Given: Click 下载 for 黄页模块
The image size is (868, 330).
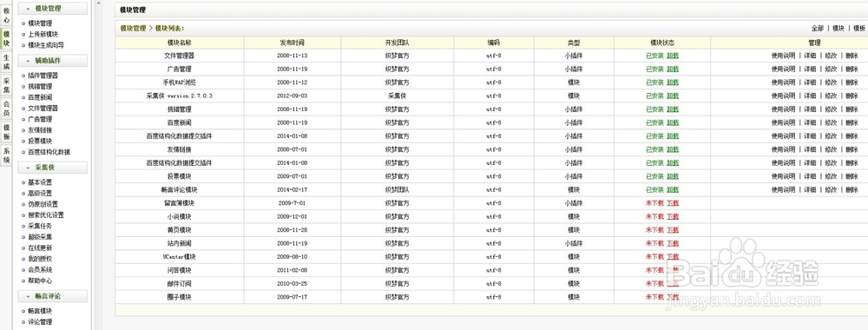Looking at the screenshot, I should (673, 230).
